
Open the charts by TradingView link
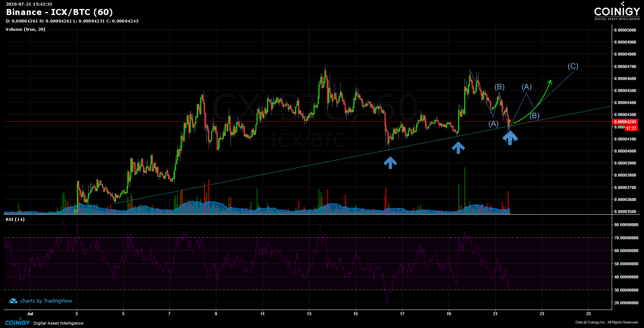coord(46,301)
